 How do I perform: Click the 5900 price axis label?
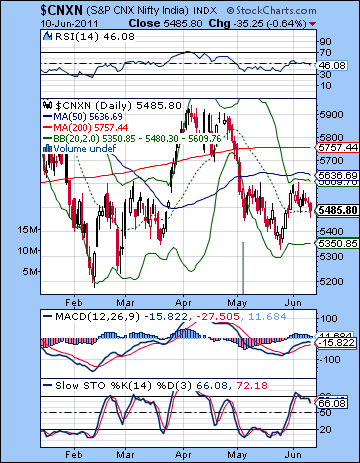tap(331, 115)
